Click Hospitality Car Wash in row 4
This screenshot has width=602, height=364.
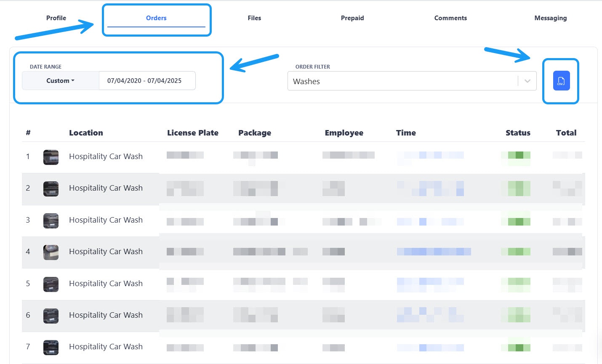[106, 252]
